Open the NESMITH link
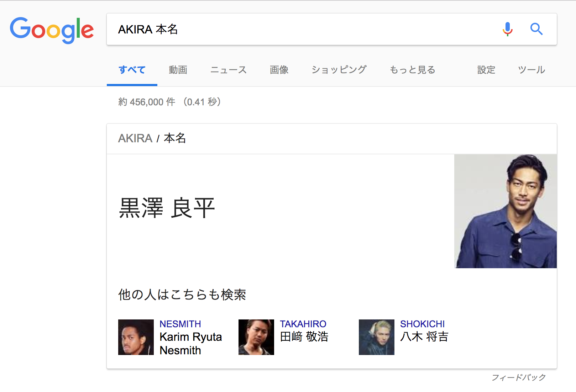This screenshot has height=392, width=576. [x=180, y=324]
